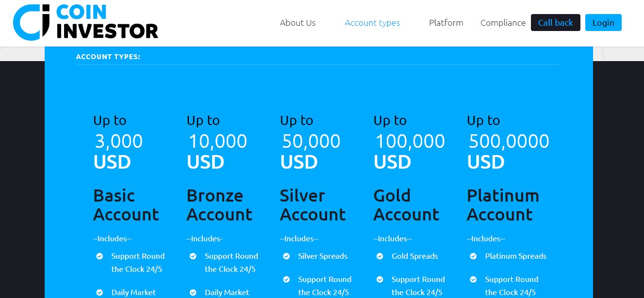
Task: Select the Platinum Account heading
Action: [x=503, y=205]
